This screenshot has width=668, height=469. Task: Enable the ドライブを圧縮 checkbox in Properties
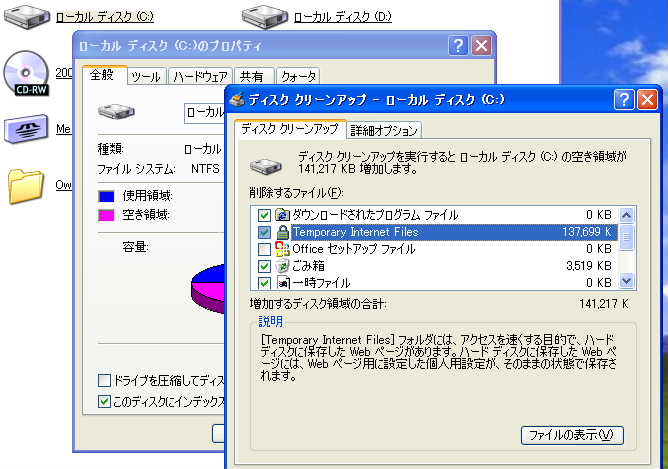tap(104, 380)
